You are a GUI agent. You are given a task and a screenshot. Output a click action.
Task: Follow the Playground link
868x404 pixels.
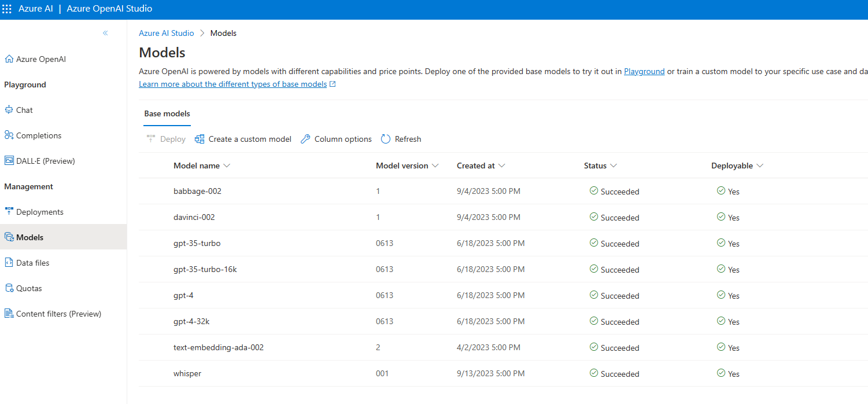click(x=644, y=72)
